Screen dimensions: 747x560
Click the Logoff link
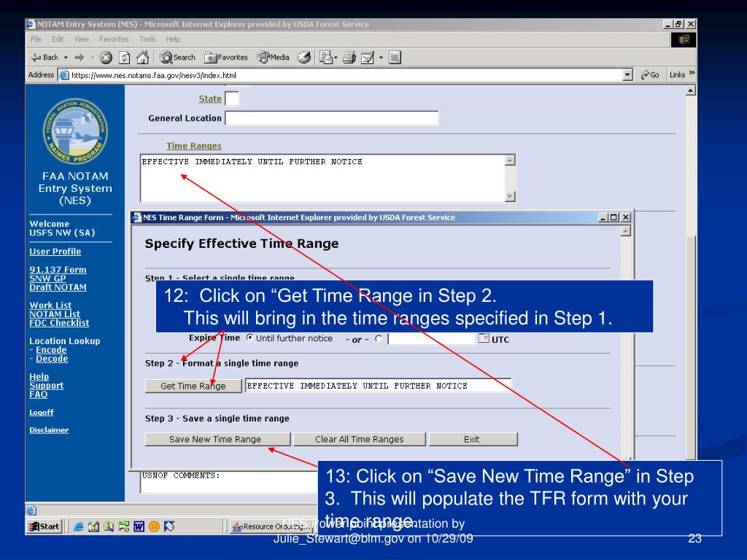[42, 413]
